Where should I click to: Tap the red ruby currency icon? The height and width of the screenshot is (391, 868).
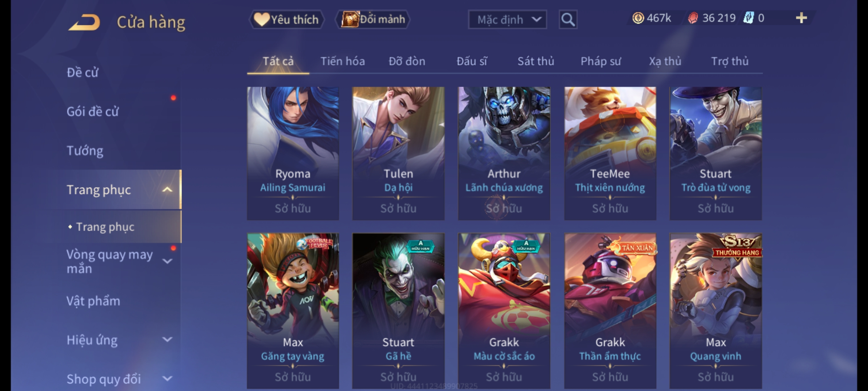tap(693, 18)
